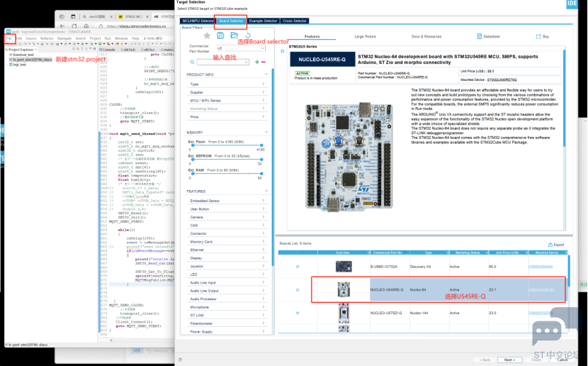Viewport: 588px width, 366px height.
Task: Switch to MCU/MPU Selector tab
Action: [x=197, y=21]
